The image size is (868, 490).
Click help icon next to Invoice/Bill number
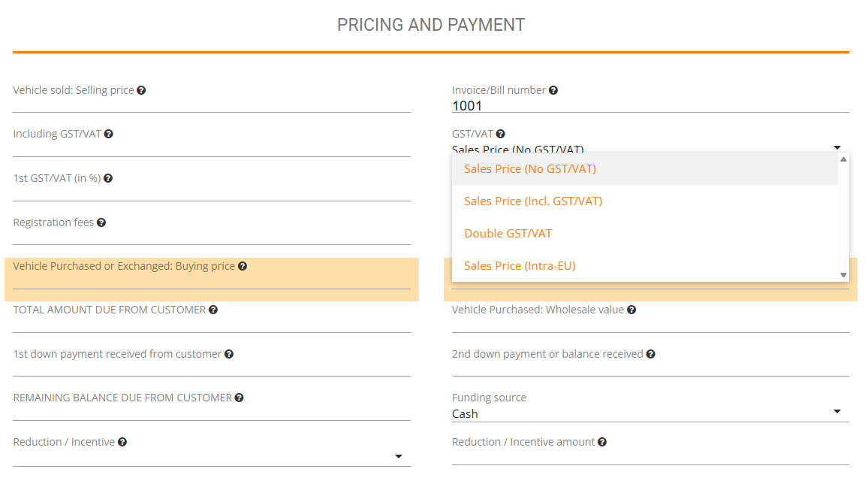tap(553, 90)
